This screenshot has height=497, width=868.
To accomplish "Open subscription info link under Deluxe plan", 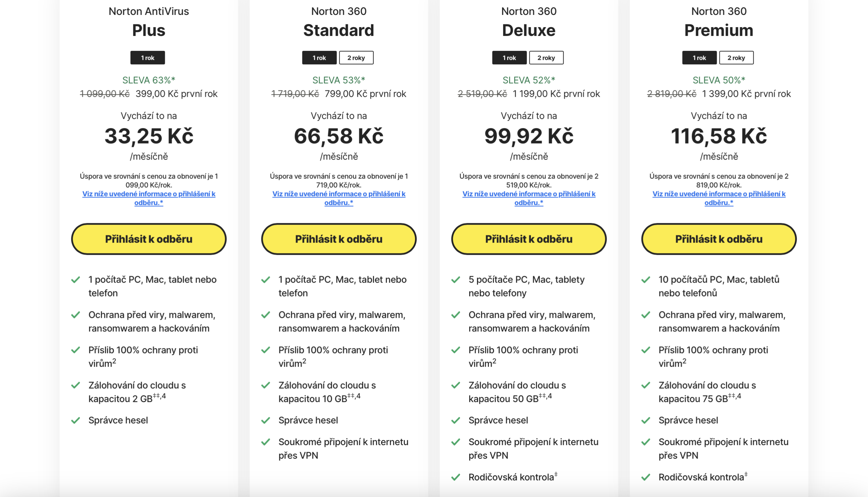I will pyautogui.click(x=529, y=198).
